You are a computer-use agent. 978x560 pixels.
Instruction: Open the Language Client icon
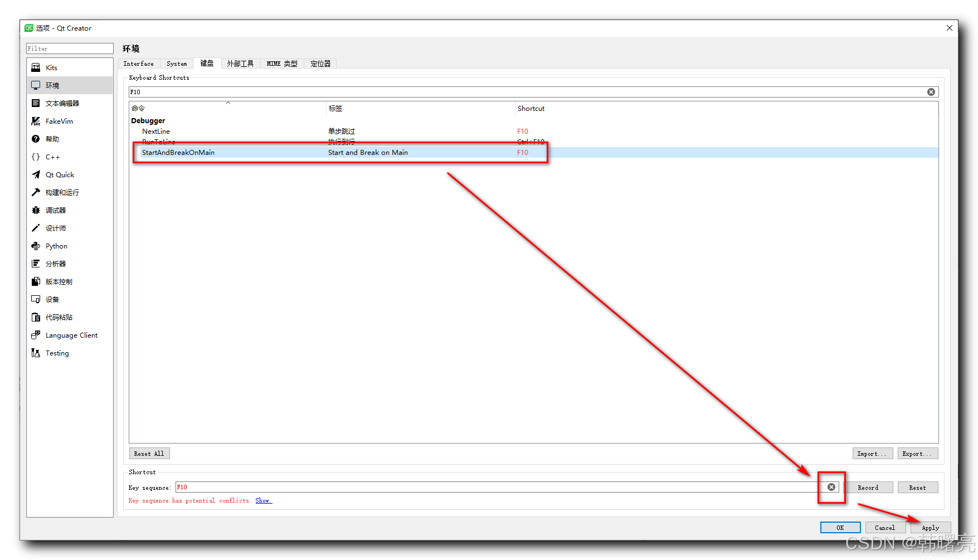(36, 335)
